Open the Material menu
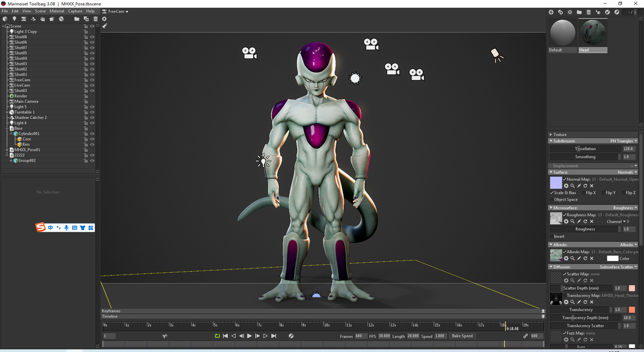 click(57, 12)
